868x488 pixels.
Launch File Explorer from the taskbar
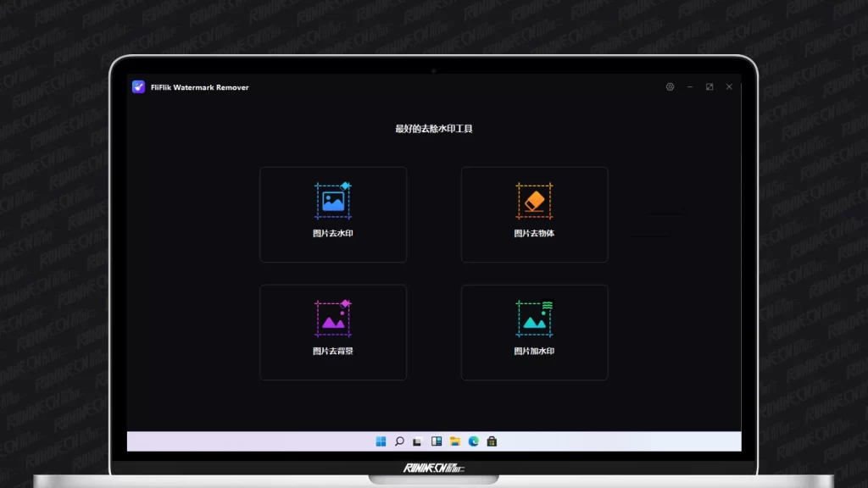[455, 441]
